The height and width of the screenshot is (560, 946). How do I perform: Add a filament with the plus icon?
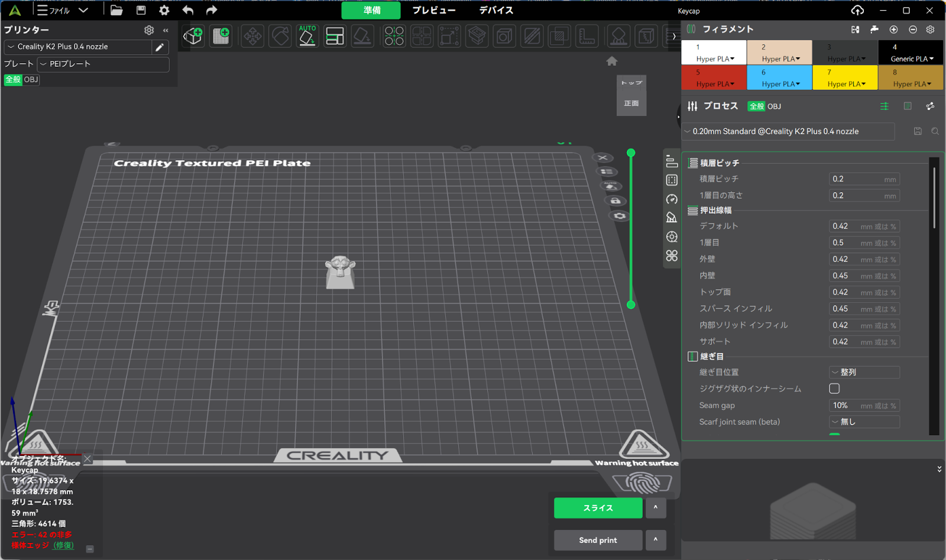click(x=893, y=30)
